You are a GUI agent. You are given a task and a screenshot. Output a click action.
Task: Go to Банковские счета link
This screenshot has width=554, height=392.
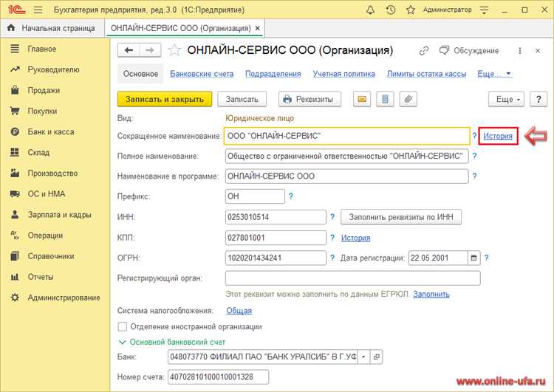pyautogui.click(x=202, y=74)
